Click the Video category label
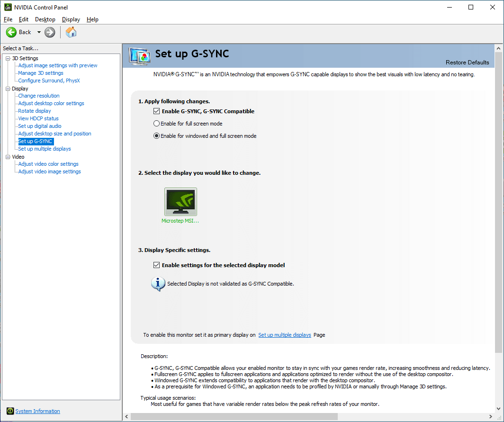 pos(18,157)
